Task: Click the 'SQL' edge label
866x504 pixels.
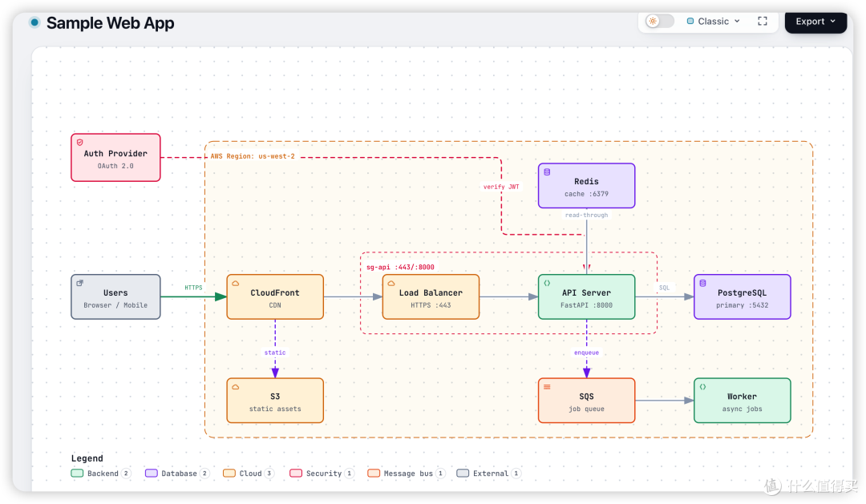Action: tap(665, 288)
